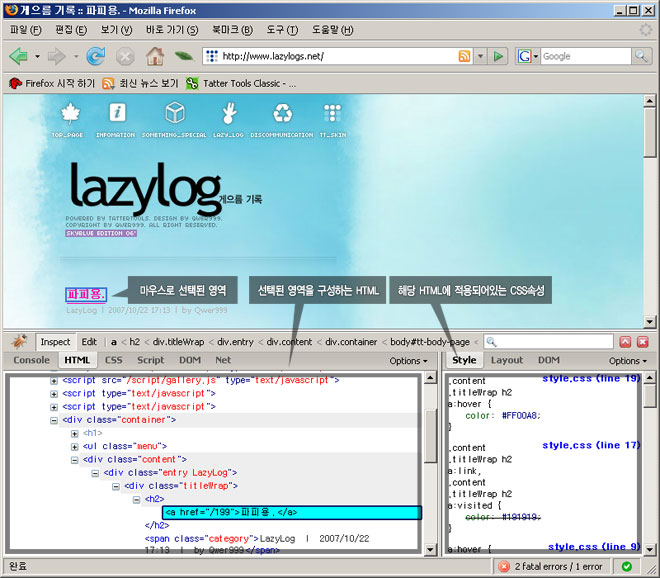Open the LAZY_LOG hand icon

coord(229,113)
